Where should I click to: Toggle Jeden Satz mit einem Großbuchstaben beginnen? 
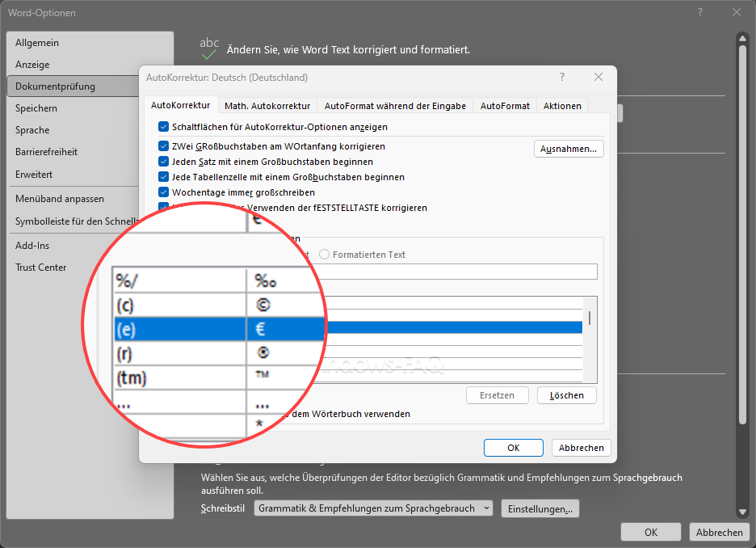coord(163,162)
